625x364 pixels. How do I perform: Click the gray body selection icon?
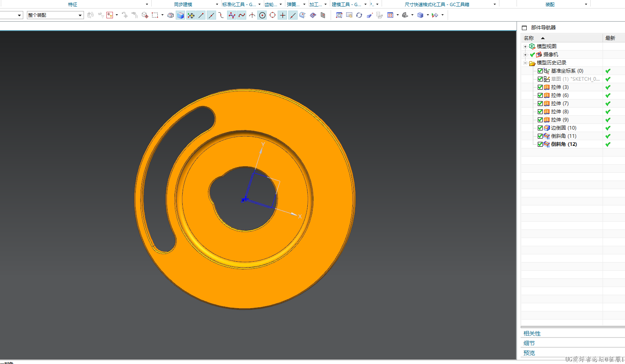[x=170, y=15]
